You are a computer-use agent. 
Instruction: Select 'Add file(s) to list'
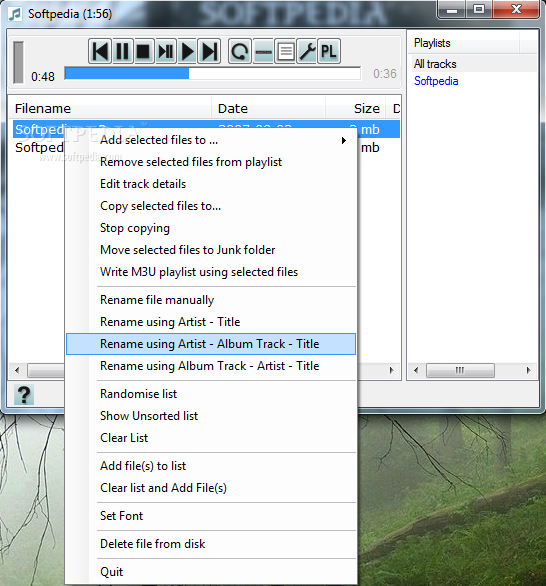click(x=211, y=466)
